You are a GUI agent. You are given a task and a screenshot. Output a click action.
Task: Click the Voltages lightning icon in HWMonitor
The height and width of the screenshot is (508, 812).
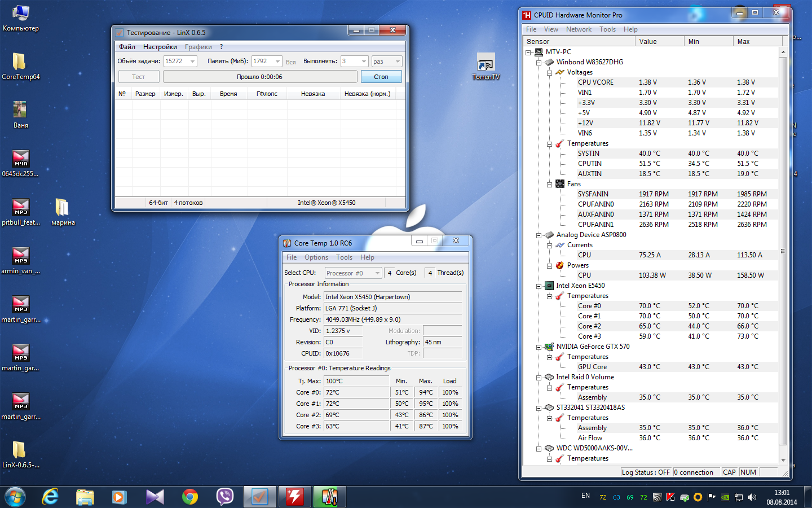[x=560, y=72]
